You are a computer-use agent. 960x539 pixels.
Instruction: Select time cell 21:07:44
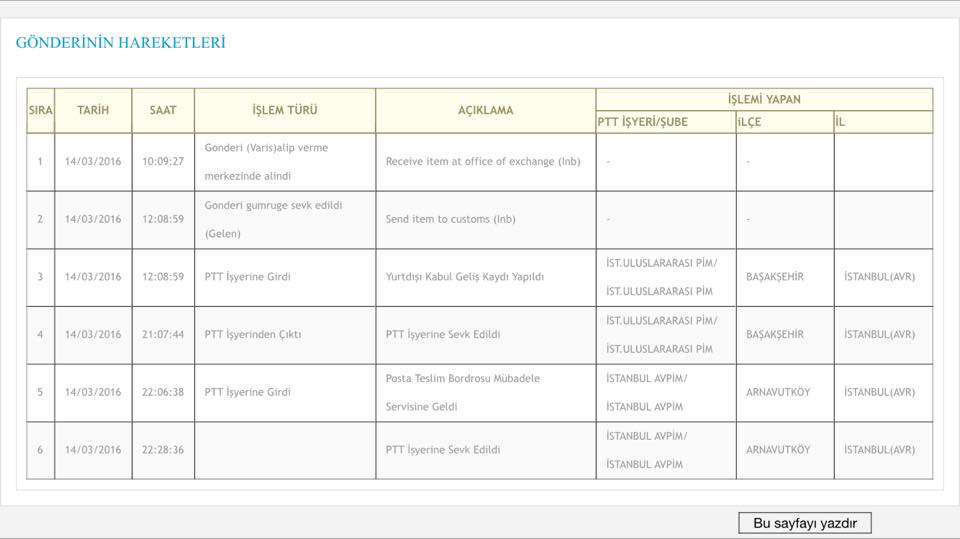point(163,334)
